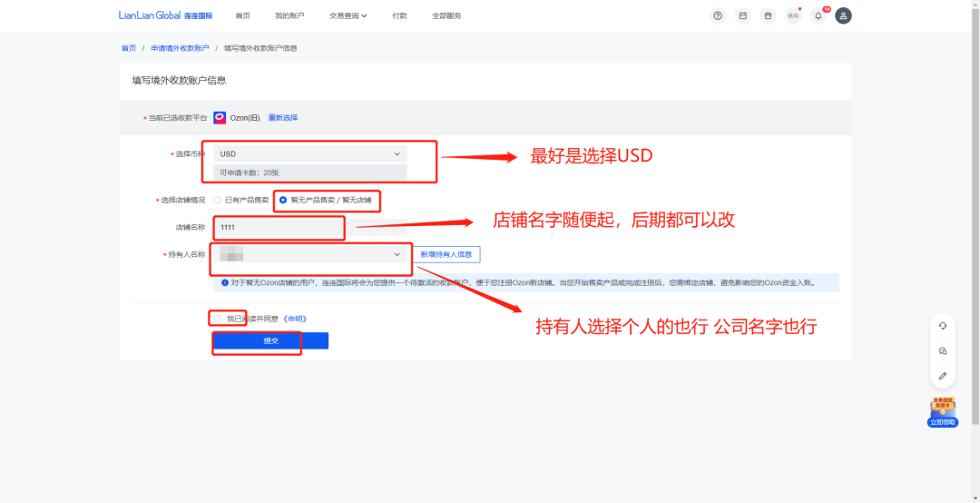
Task: Click the headset customer service icon
Action: pyautogui.click(x=943, y=325)
